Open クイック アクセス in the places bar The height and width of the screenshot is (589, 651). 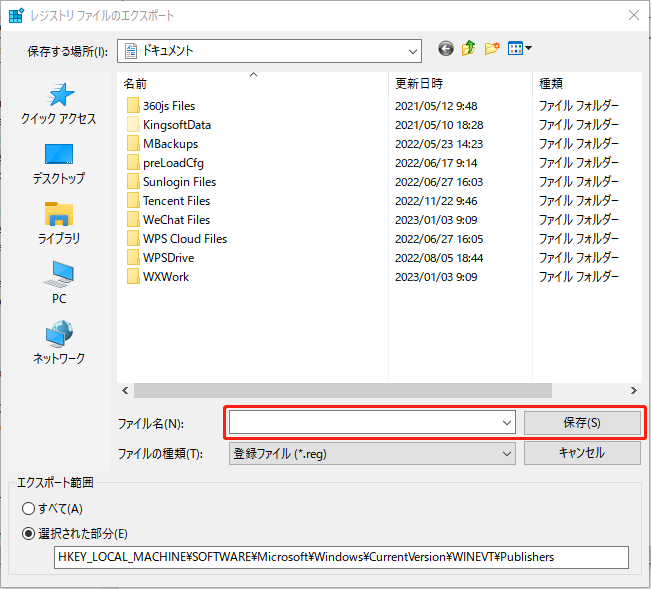pyautogui.click(x=59, y=104)
